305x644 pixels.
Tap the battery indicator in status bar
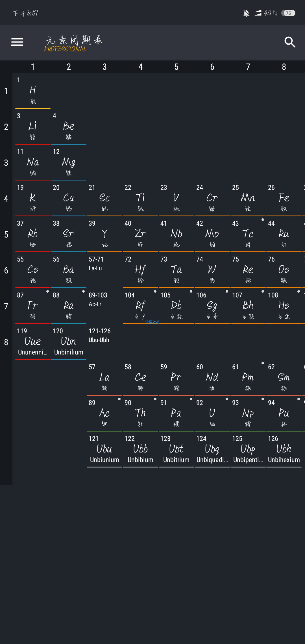point(288,13)
